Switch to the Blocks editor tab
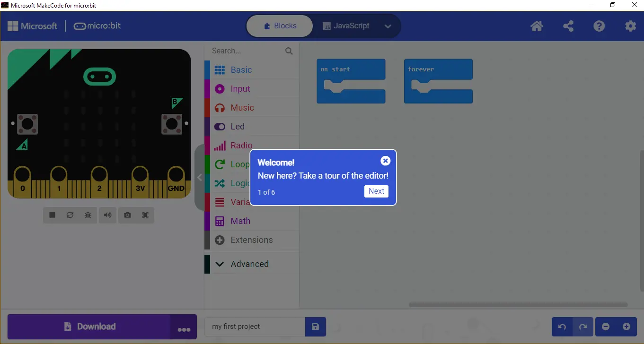 point(280,26)
